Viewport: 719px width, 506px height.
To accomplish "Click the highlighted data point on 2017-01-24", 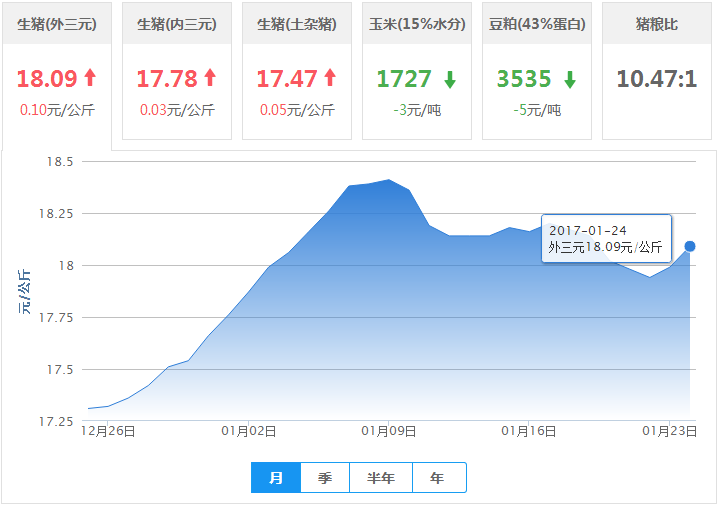I will click(x=690, y=247).
